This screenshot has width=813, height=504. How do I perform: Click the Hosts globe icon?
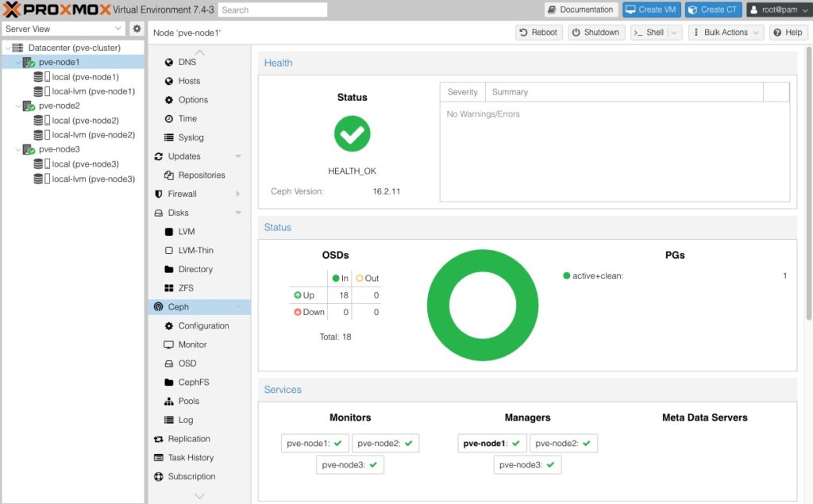168,81
